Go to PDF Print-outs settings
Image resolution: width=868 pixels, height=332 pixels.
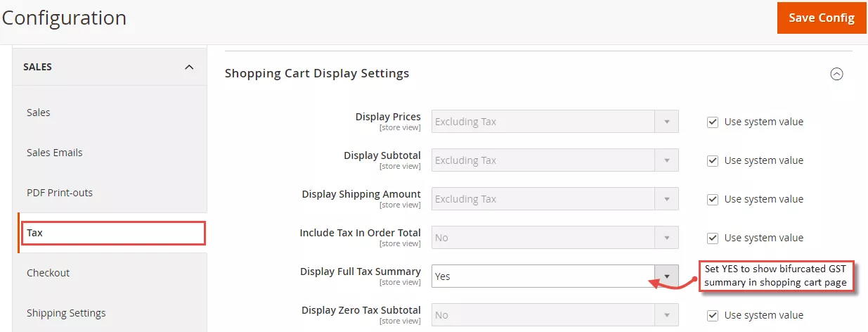[x=60, y=193]
